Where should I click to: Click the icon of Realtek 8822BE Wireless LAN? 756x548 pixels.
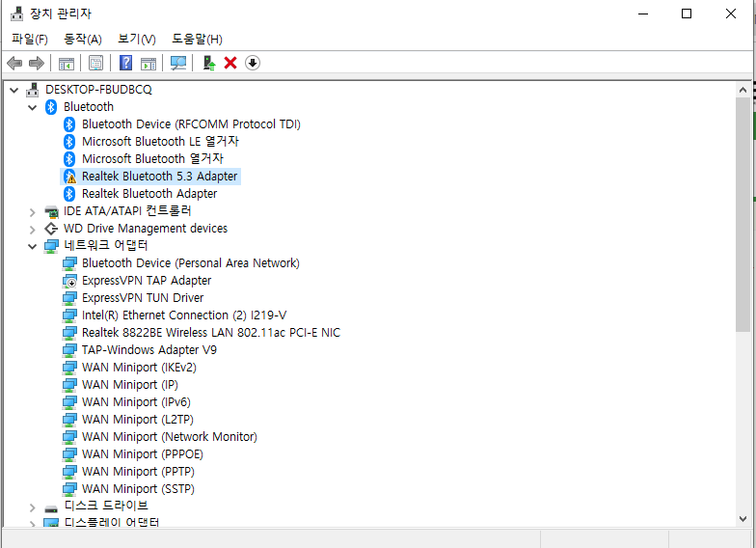pyautogui.click(x=69, y=333)
